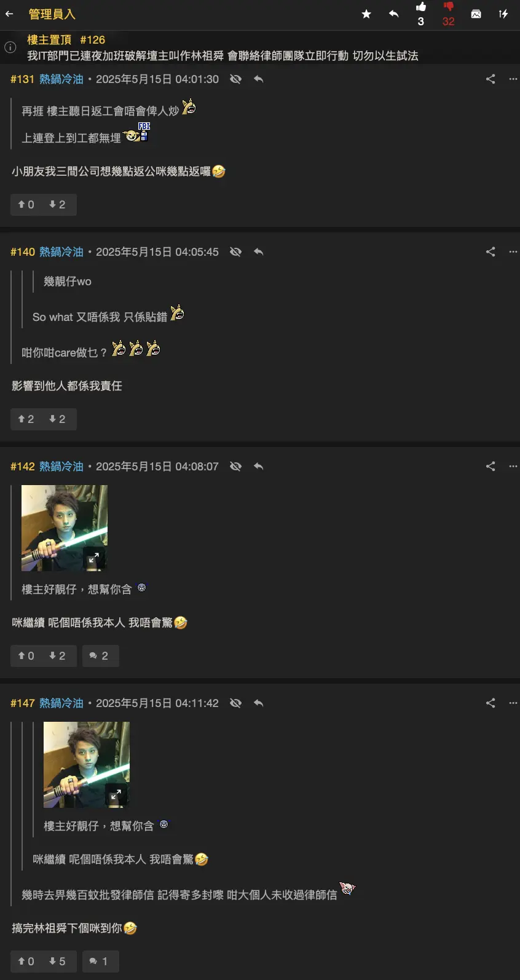
Task: Toggle the sort order icon in header
Action: 503,14
